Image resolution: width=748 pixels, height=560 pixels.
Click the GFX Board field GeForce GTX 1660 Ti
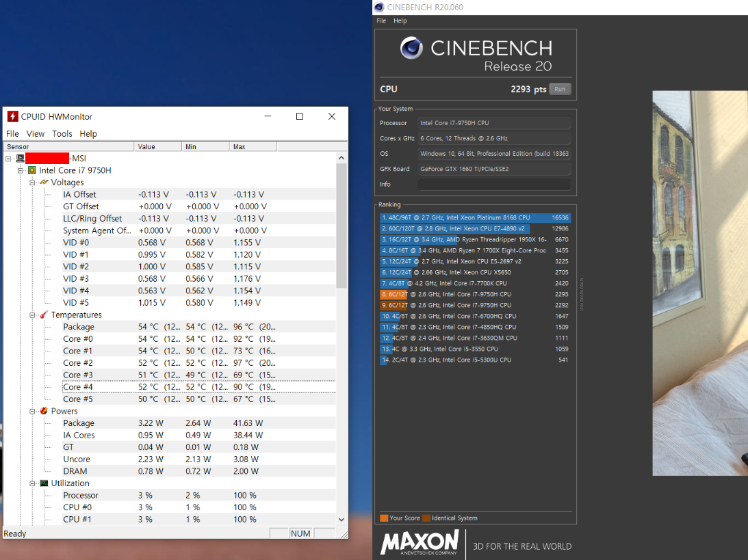pyautogui.click(x=494, y=169)
